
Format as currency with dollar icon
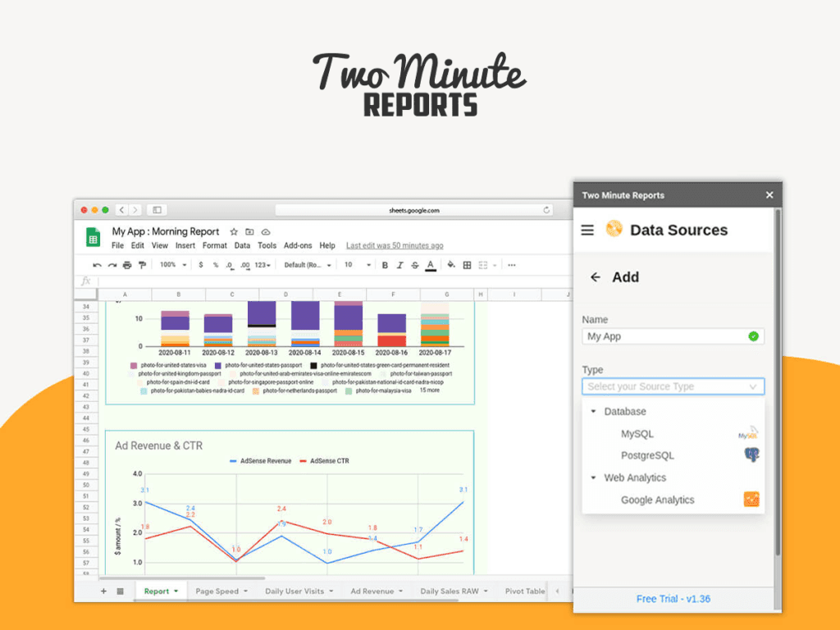click(x=201, y=265)
